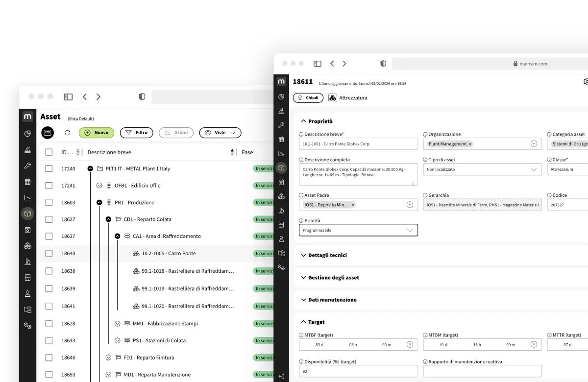Toggle the select-all checkbox in the asset table header

(49, 152)
